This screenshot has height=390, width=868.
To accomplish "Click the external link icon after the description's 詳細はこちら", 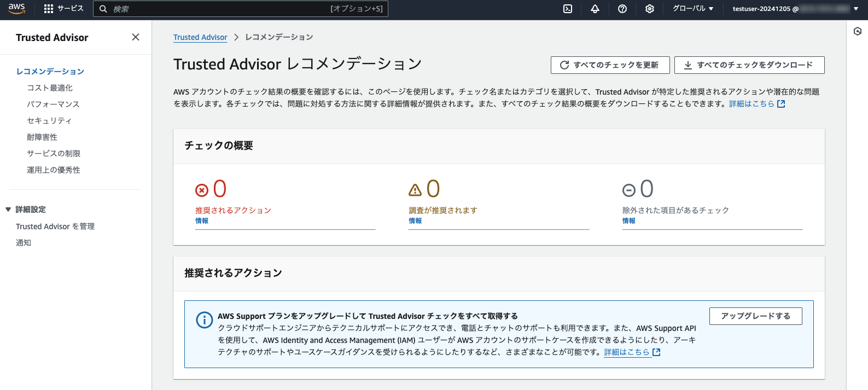I will click(781, 104).
